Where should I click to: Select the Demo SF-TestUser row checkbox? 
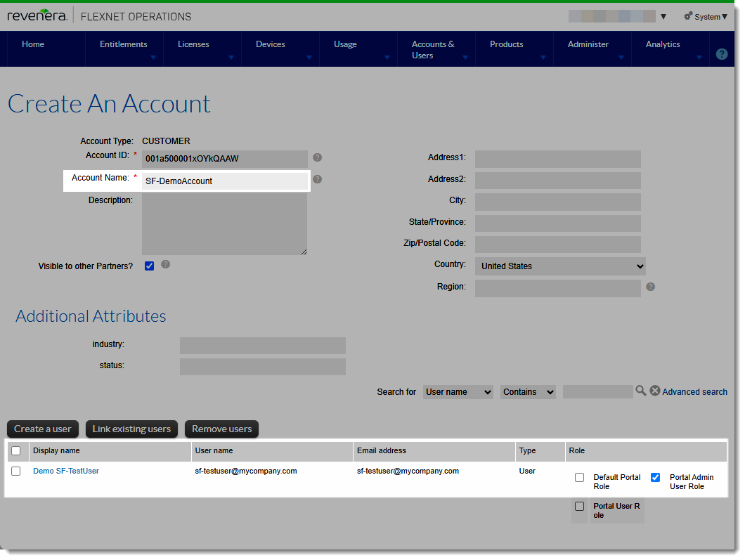pyautogui.click(x=16, y=471)
